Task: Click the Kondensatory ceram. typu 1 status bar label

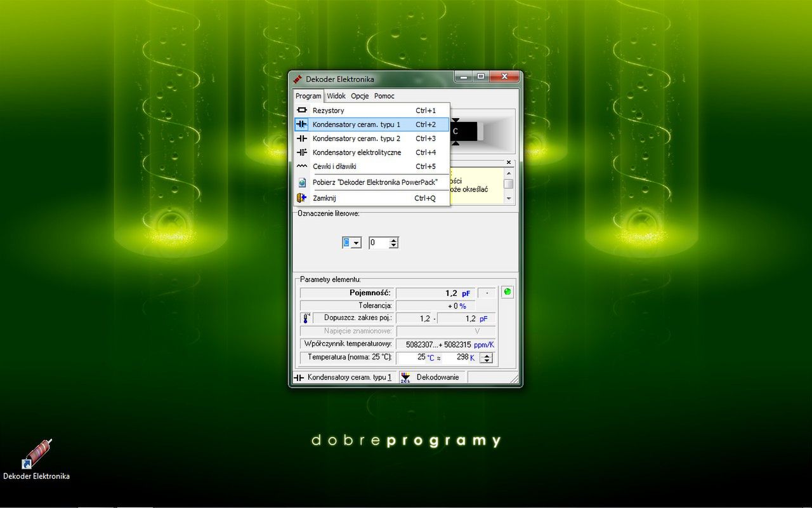Action: (350, 377)
